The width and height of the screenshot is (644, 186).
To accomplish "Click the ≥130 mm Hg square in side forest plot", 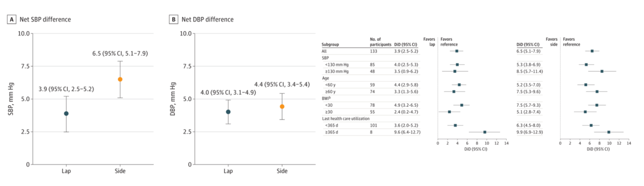I will [602, 71].
